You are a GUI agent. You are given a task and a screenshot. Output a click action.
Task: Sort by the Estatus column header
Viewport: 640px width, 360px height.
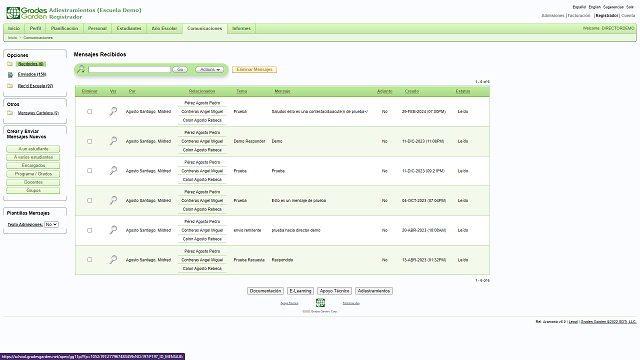click(x=463, y=91)
